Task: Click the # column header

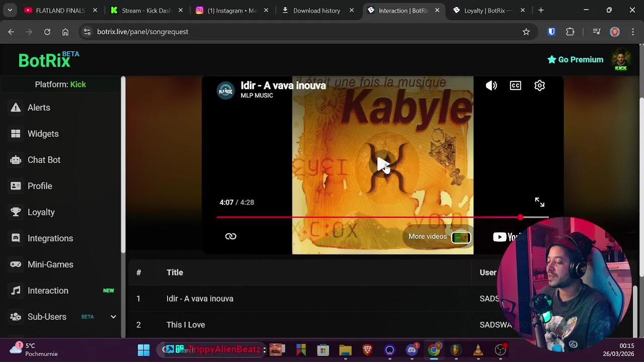Action: click(138, 273)
